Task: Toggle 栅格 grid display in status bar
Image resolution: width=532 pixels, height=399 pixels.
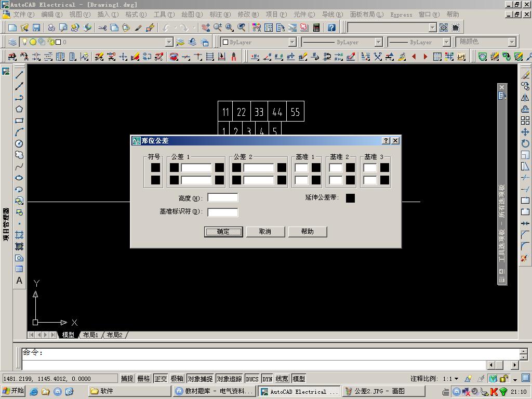Action: click(143, 378)
